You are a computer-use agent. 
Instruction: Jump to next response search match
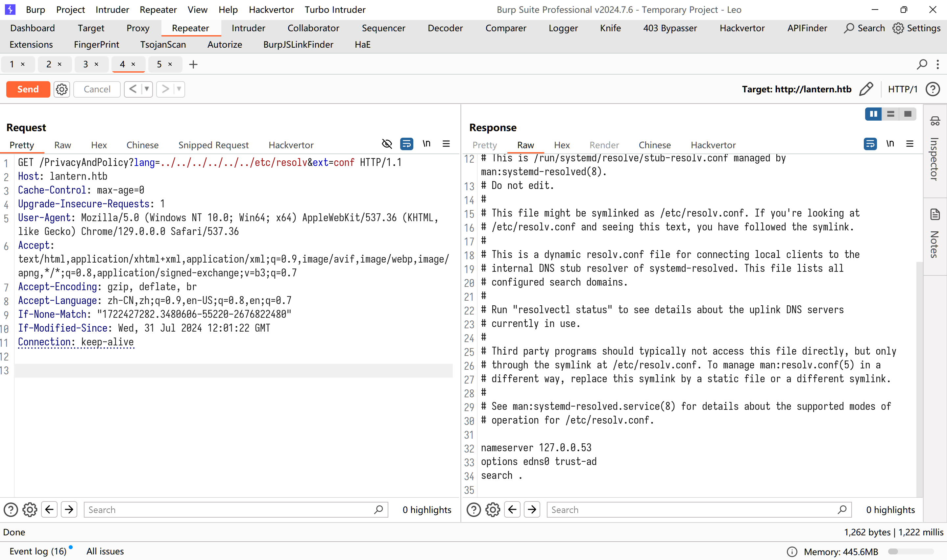click(532, 510)
